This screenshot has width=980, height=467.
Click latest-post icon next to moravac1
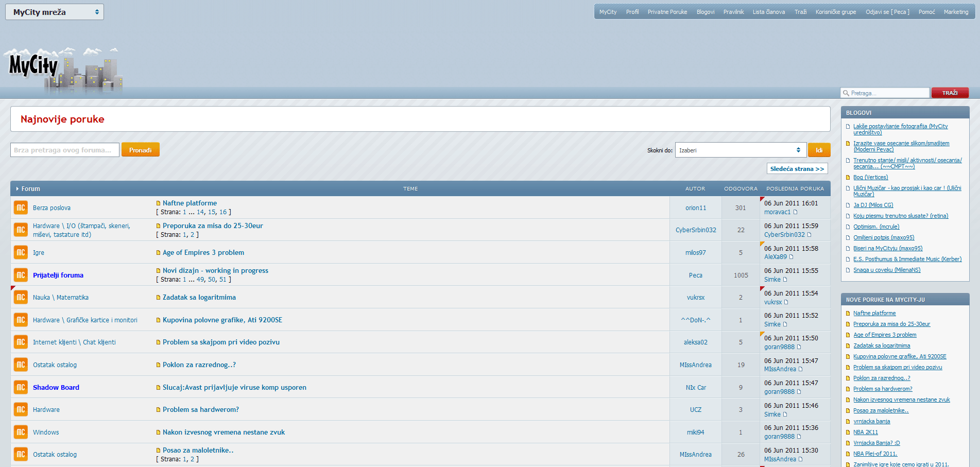tap(795, 212)
